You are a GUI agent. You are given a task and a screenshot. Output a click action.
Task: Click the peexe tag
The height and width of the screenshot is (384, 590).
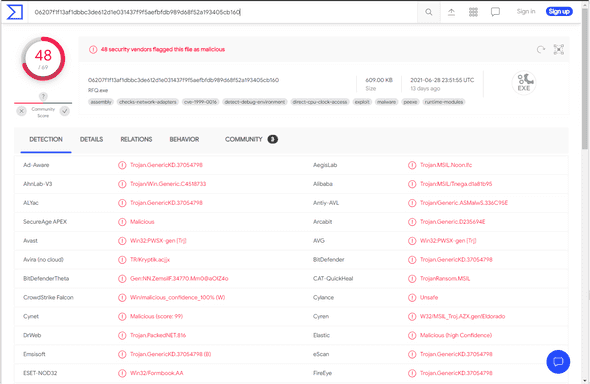(x=410, y=102)
